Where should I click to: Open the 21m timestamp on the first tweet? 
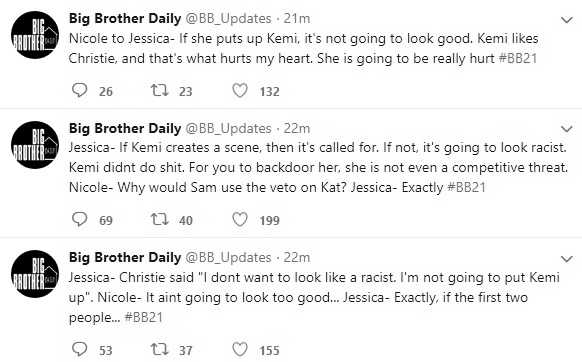tap(297, 18)
